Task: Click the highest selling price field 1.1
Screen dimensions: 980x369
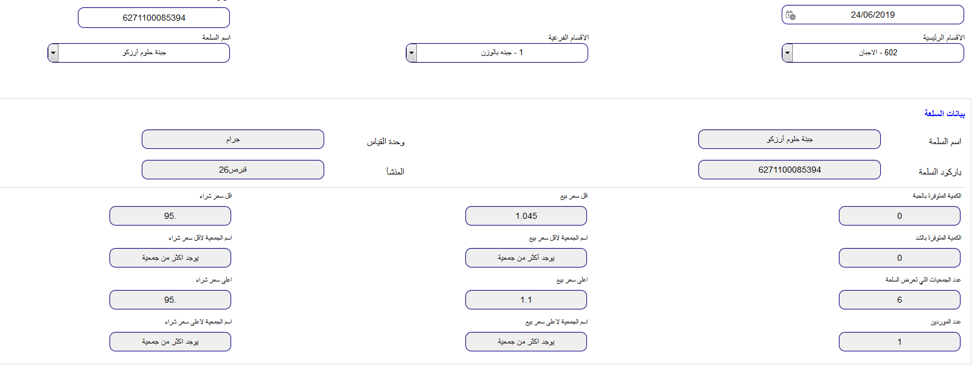Action: point(526,300)
